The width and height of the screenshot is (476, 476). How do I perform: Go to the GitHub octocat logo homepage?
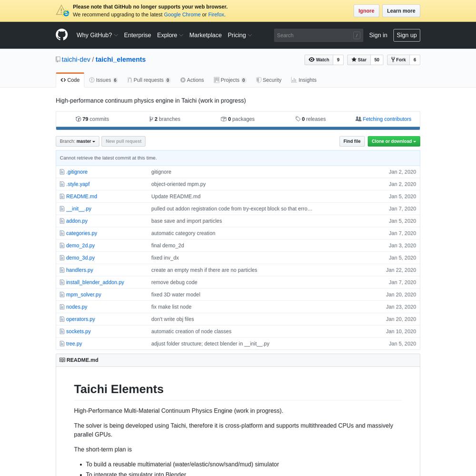(x=61, y=35)
